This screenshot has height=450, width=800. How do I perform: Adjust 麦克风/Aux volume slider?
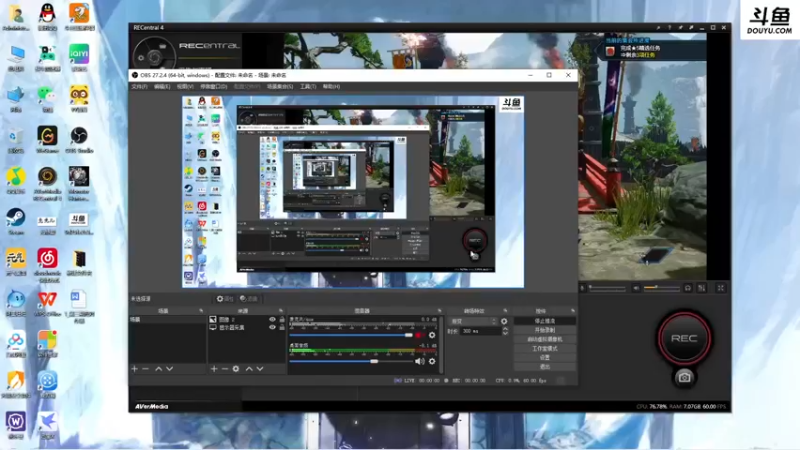tap(351, 335)
